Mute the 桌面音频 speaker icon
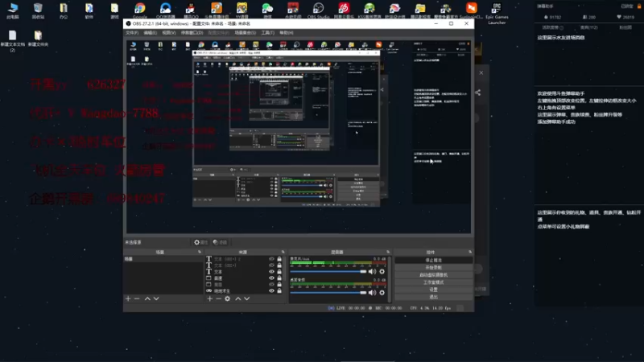644x362 pixels. (372, 293)
